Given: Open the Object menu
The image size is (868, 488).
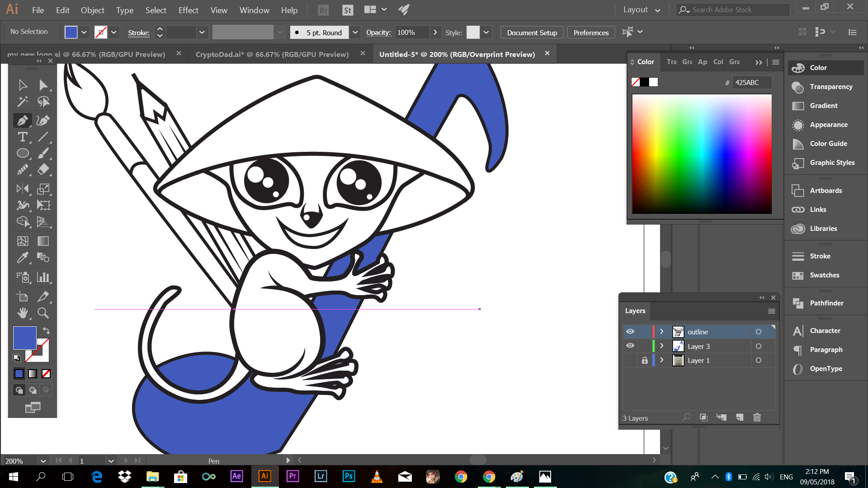Looking at the screenshot, I should pyautogui.click(x=92, y=10).
